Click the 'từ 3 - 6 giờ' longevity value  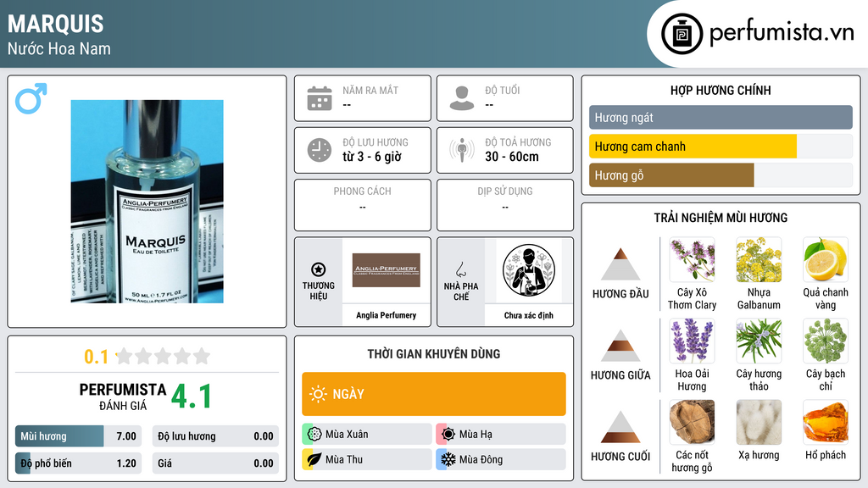372,157
